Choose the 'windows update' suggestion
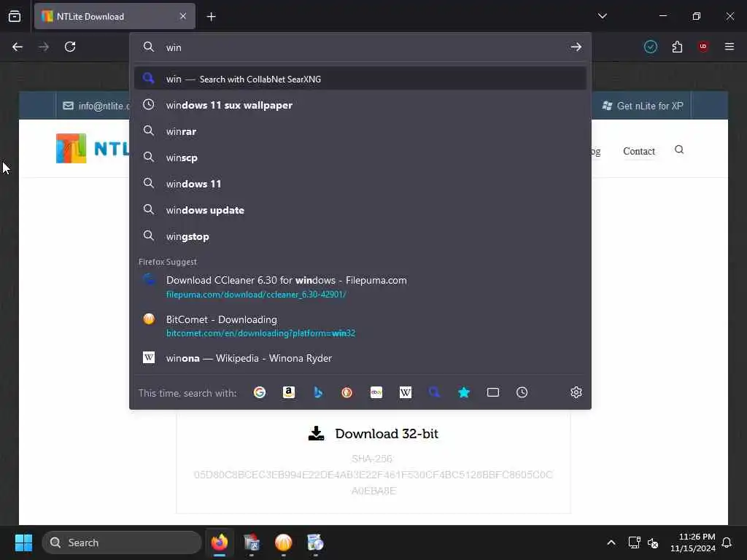 [x=360, y=210]
